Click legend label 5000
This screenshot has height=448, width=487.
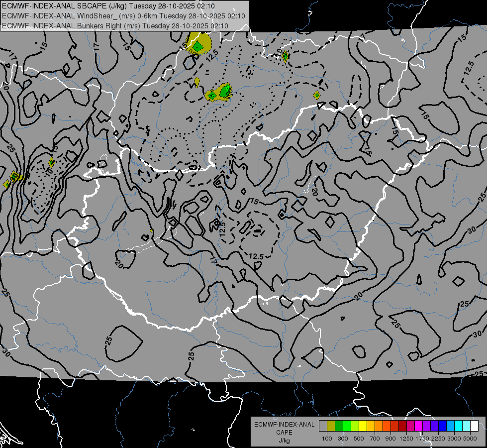click(x=470, y=439)
